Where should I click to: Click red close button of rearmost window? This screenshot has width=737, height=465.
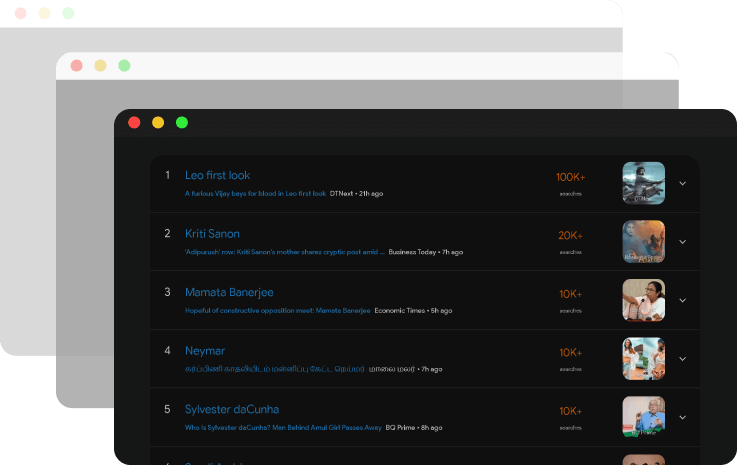pyautogui.click(x=21, y=13)
